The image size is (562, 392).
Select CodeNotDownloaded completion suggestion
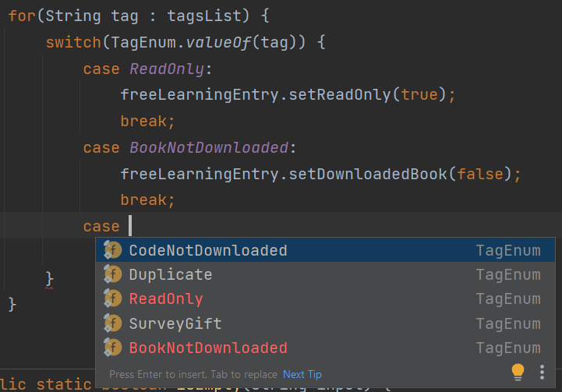click(x=326, y=250)
